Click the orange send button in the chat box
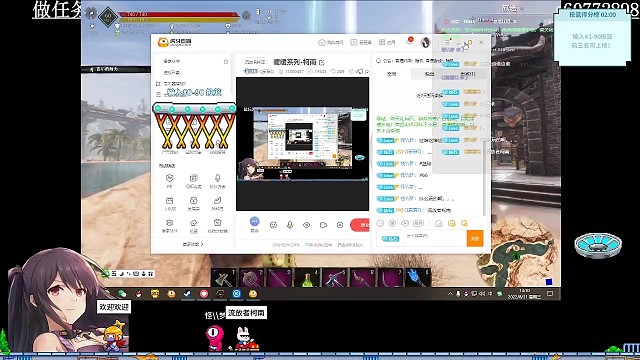640x360 pixels. [x=475, y=238]
